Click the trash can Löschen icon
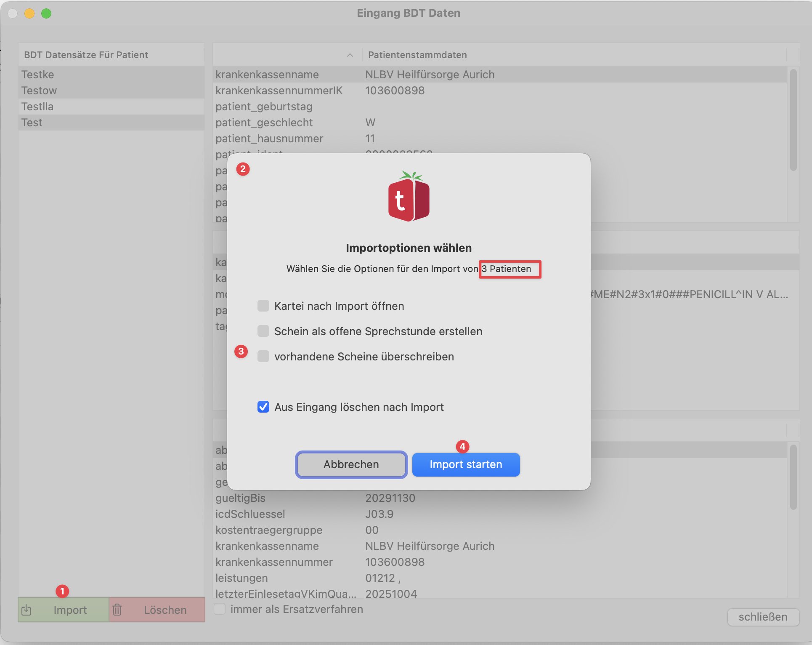812x645 pixels. click(117, 610)
